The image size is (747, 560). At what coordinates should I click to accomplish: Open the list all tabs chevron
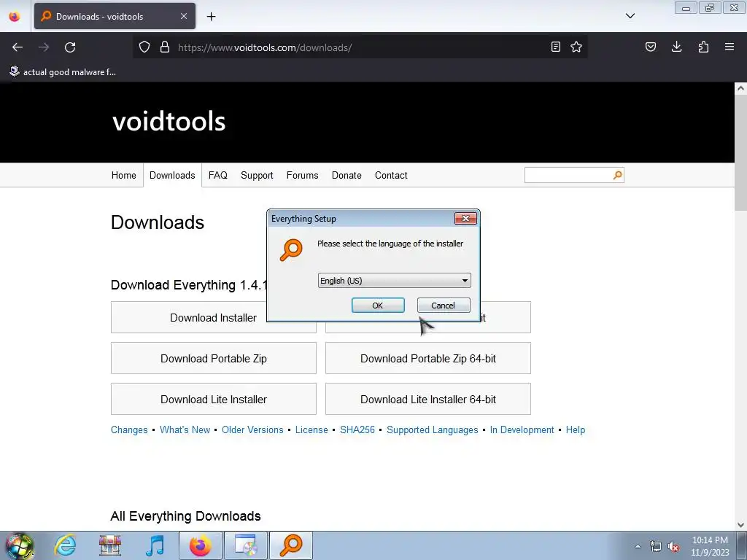[x=630, y=16]
